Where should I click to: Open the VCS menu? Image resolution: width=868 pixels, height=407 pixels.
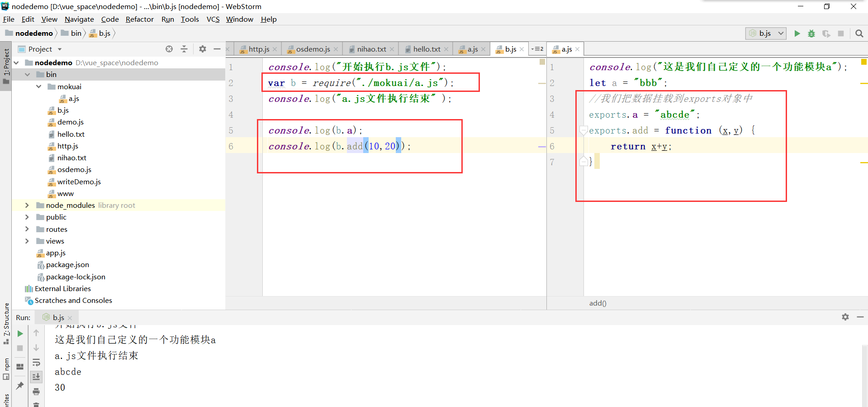pyautogui.click(x=213, y=19)
